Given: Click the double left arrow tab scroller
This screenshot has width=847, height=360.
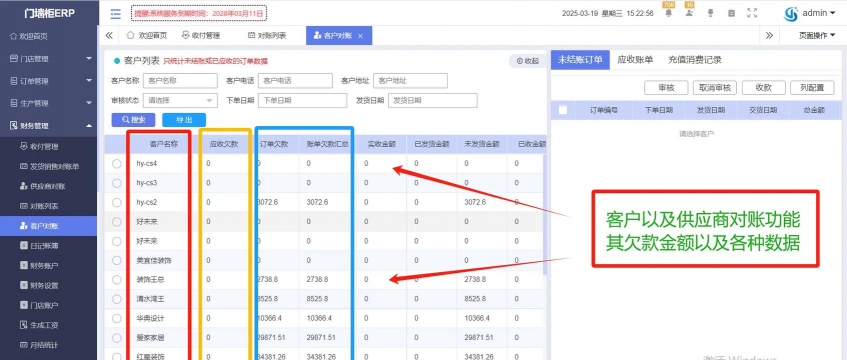Looking at the screenshot, I should [x=109, y=36].
